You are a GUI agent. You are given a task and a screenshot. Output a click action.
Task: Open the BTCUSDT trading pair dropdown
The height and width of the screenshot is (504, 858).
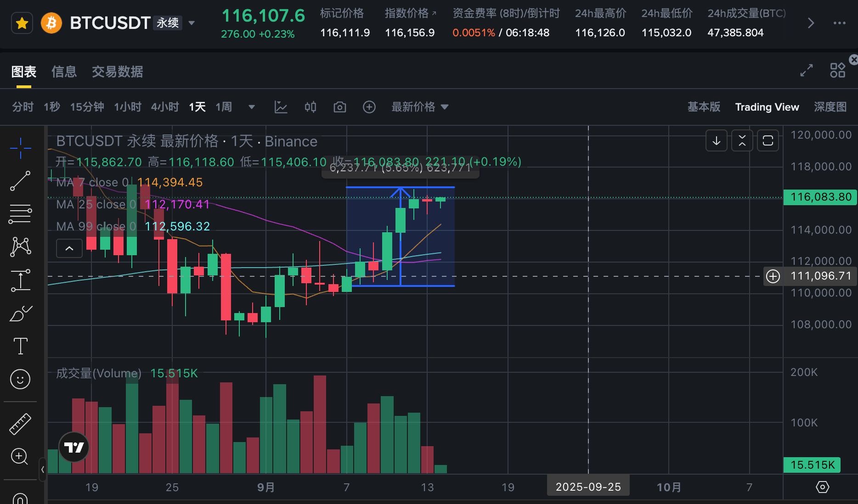pyautogui.click(x=192, y=23)
